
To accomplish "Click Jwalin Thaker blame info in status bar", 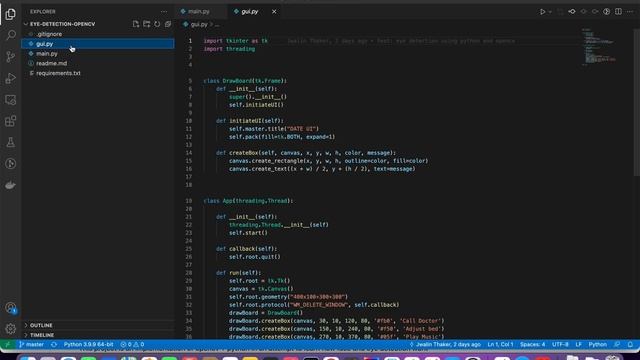I will [x=445, y=344].
